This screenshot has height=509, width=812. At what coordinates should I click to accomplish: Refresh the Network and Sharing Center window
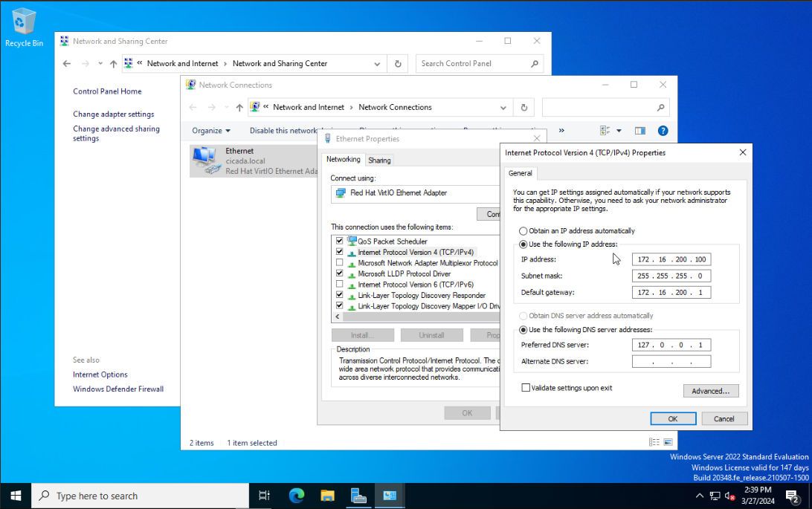(x=398, y=64)
